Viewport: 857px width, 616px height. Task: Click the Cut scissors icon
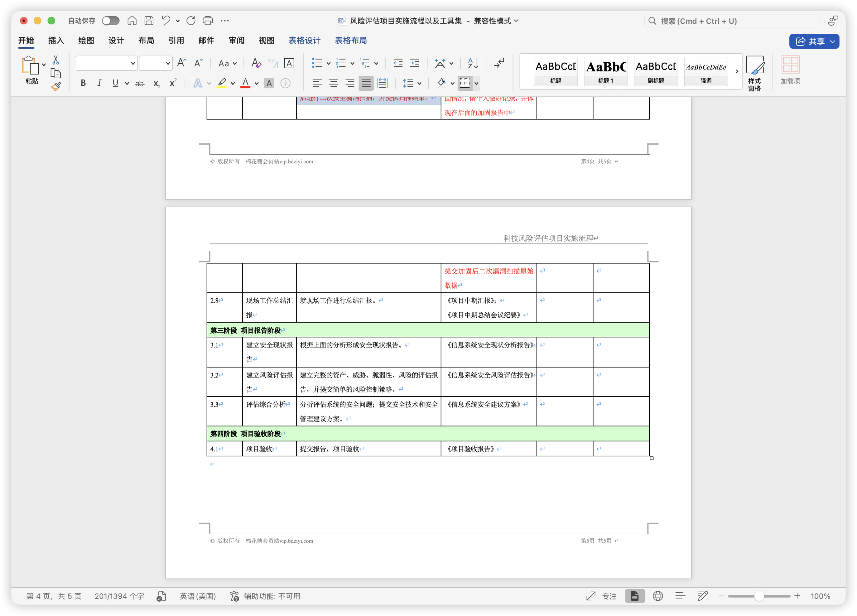[56, 60]
